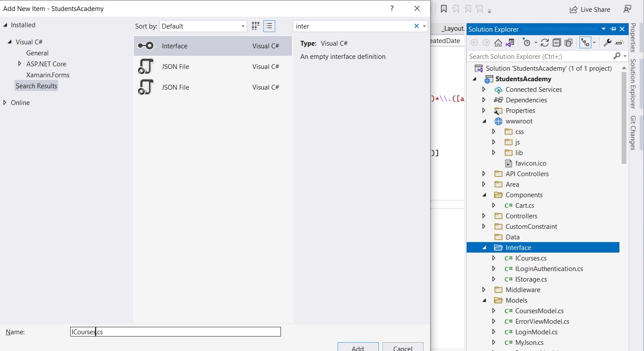Open the Git Changes side tab
Screen dimensions: 644x351
click(x=633, y=133)
